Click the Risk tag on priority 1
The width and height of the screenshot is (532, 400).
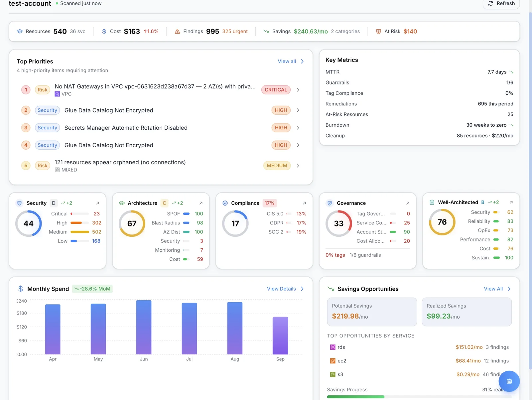pos(42,90)
